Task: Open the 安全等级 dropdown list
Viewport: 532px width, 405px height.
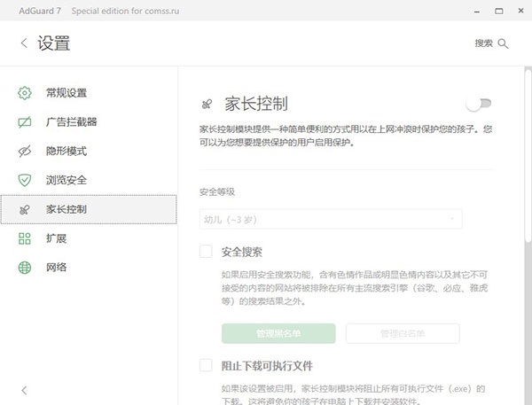Action: [x=331, y=218]
